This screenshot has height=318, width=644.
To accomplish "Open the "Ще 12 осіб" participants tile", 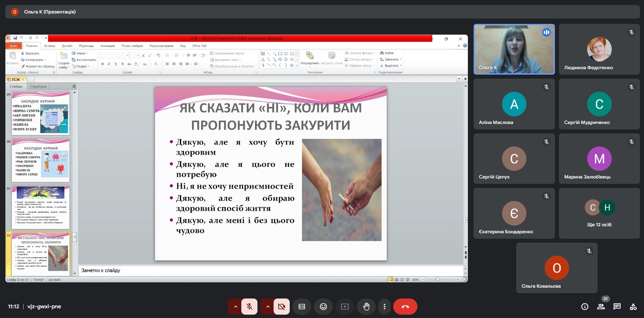I will (599, 213).
